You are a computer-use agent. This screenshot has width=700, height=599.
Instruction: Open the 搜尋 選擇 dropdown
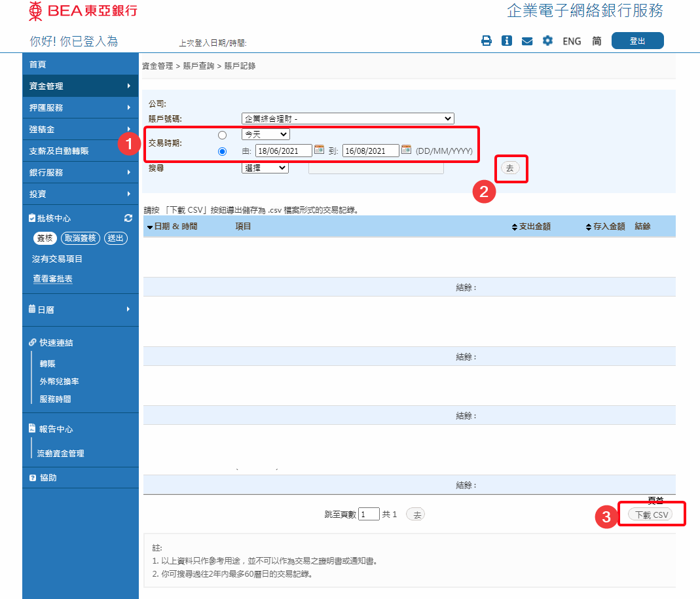click(265, 168)
